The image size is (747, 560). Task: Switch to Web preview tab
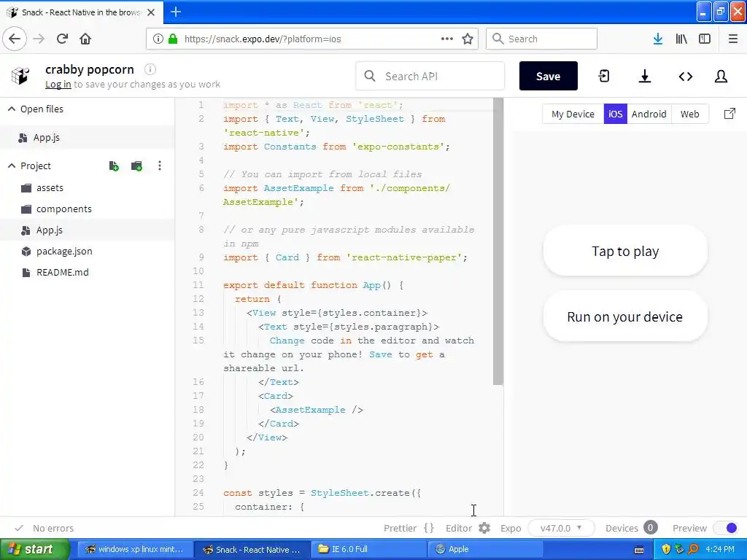690,114
